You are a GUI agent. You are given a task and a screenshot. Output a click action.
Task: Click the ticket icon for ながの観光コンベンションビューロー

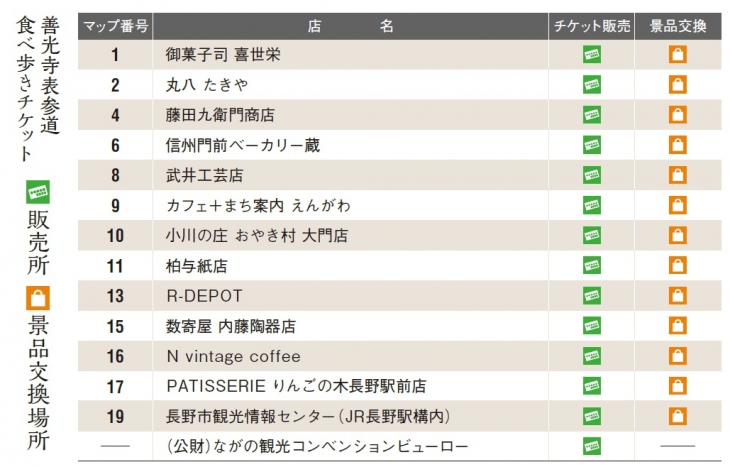tap(591, 446)
